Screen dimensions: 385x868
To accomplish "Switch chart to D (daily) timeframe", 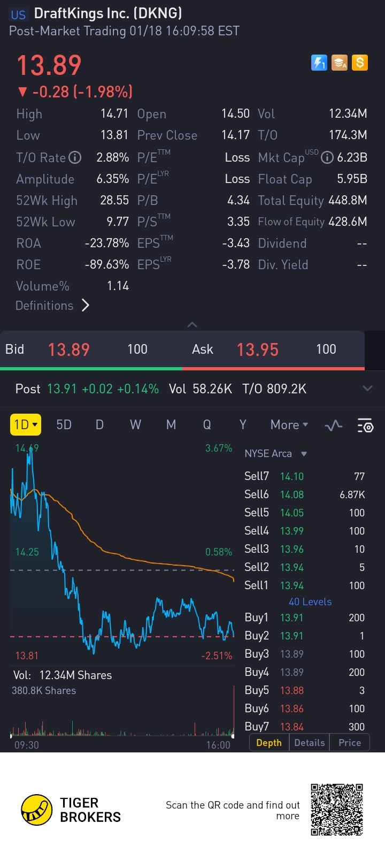I will 99,425.
